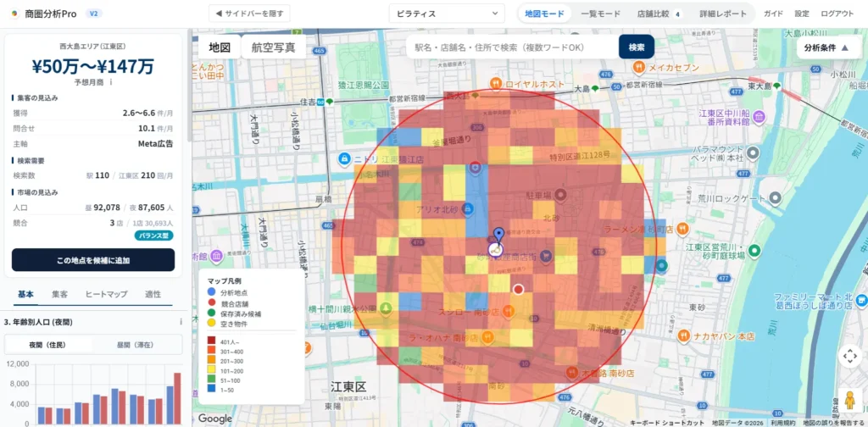
Task: Open the ピラティス category dropdown
Action: click(x=447, y=14)
